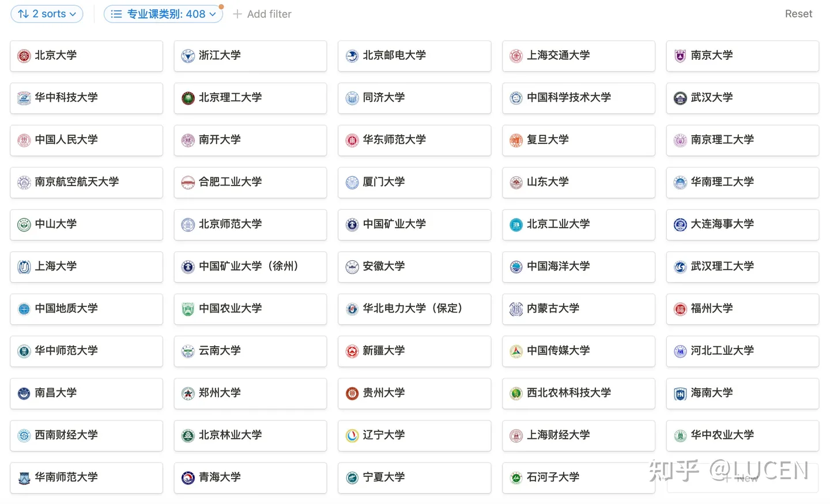
Task: Click the 北京工业大学 logo icon
Action: point(516,225)
